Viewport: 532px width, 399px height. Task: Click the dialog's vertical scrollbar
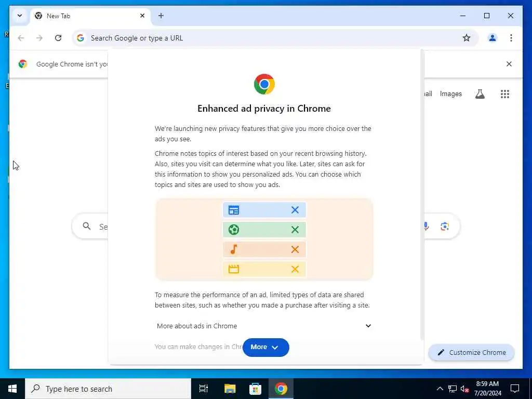point(422,194)
